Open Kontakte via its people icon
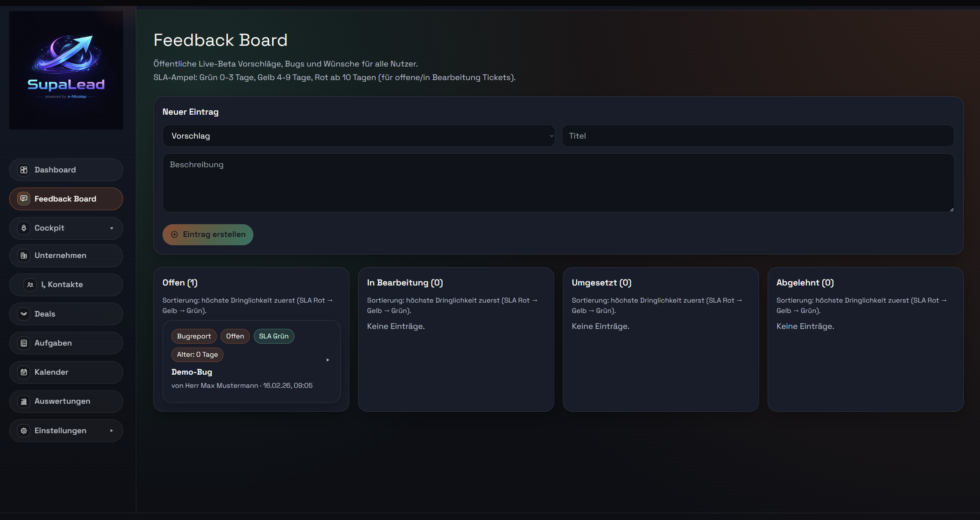The width and height of the screenshot is (980, 520). point(30,284)
